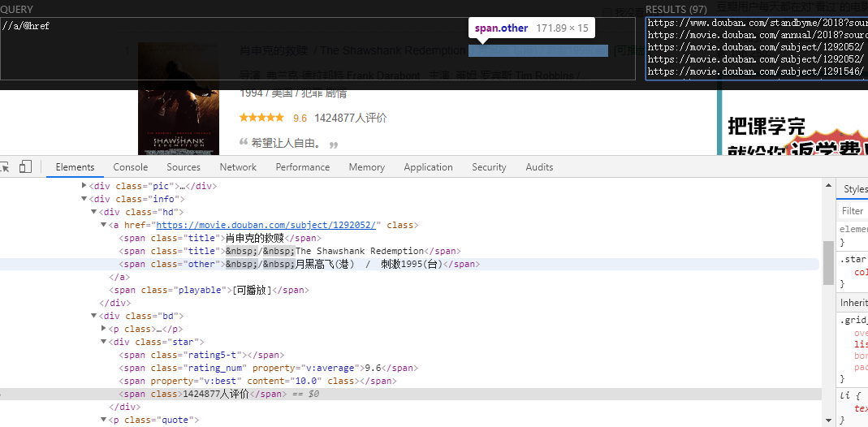
Task: Select the span property="v:best" row
Action: click(258, 381)
